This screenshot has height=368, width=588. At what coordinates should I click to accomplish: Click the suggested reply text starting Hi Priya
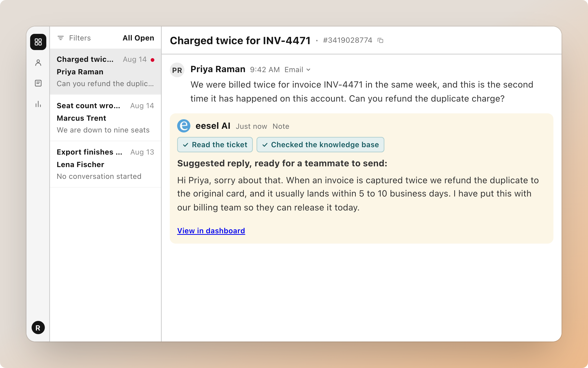pos(358,194)
